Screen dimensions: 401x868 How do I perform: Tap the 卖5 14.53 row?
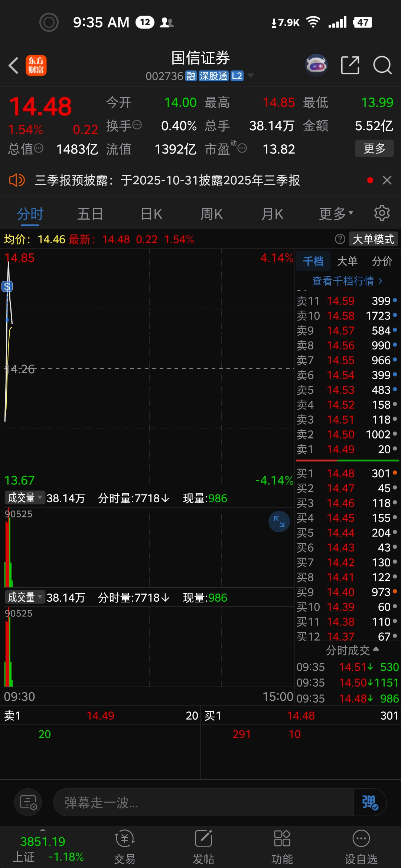(347, 390)
